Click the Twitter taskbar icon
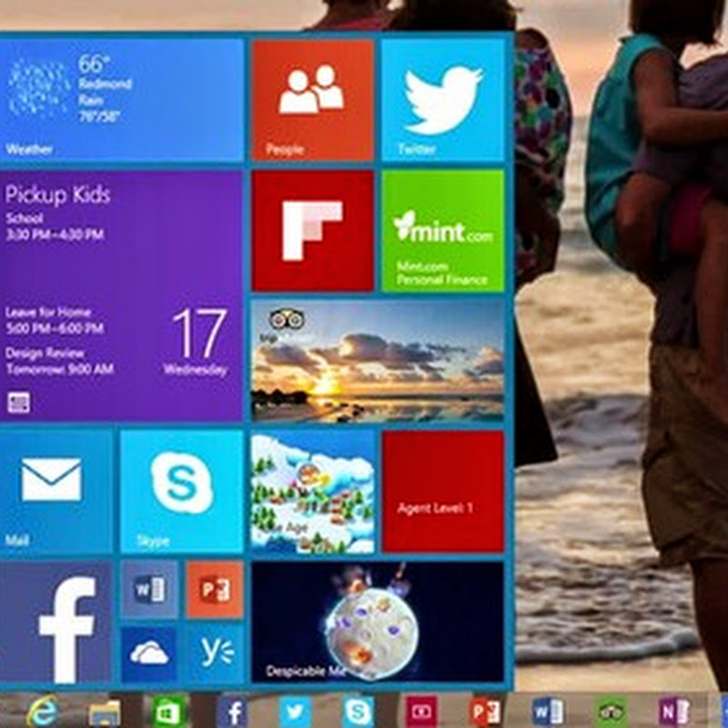Screen dimensions: 728x728 click(295, 712)
